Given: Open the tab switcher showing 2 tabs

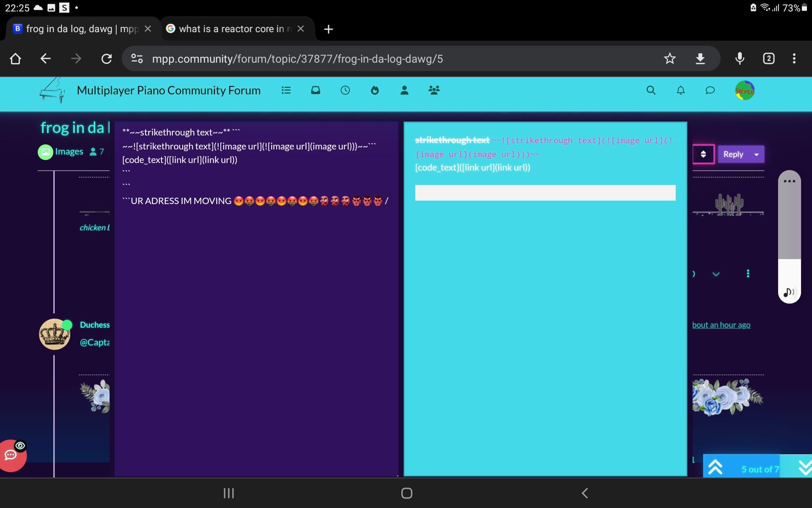Looking at the screenshot, I should (769, 58).
